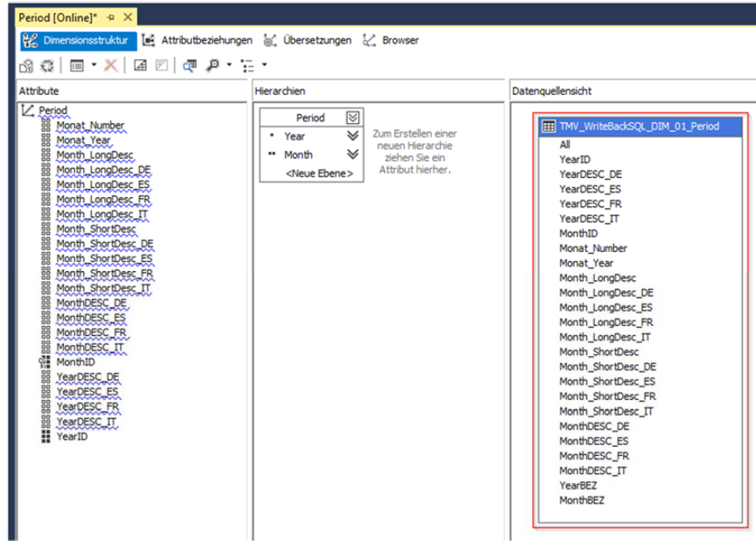Expand the Month level chevron
The height and width of the screenshot is (544, 756).
coord(352,155)
